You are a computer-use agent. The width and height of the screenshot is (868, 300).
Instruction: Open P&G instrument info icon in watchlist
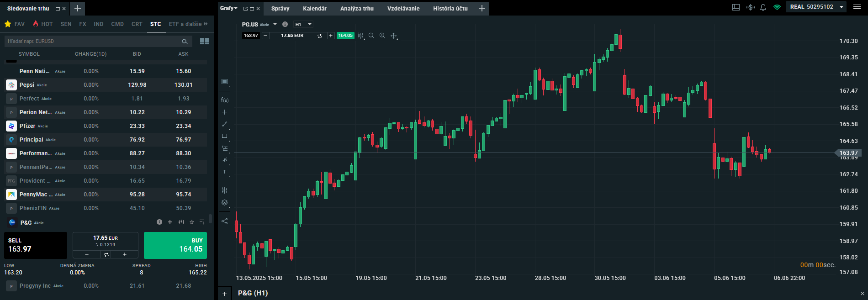click(x=159, y=222)
